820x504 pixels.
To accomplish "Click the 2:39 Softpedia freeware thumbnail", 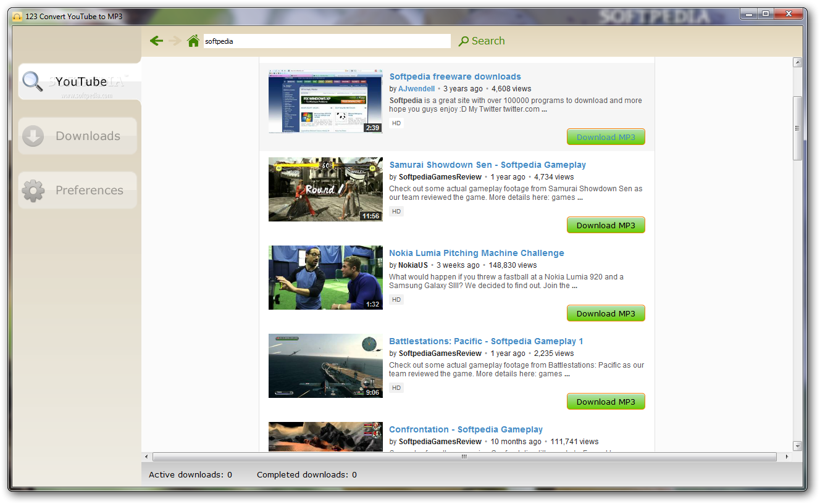I will pos(325,101).
